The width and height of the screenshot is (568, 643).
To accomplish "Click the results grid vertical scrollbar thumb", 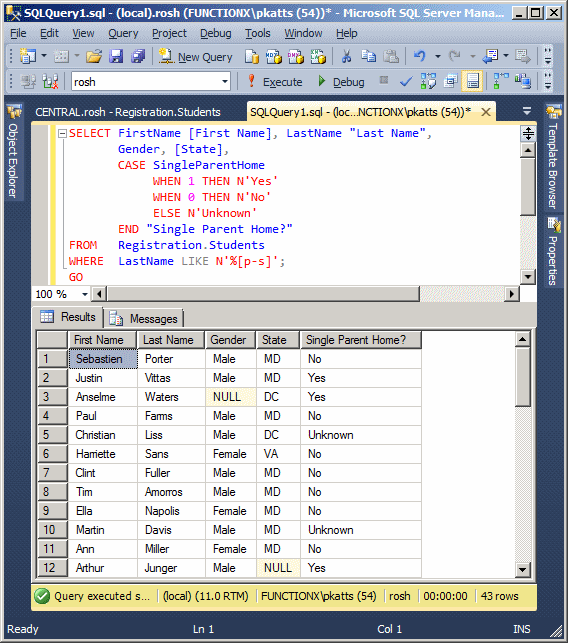I will (x=522, y=377).
